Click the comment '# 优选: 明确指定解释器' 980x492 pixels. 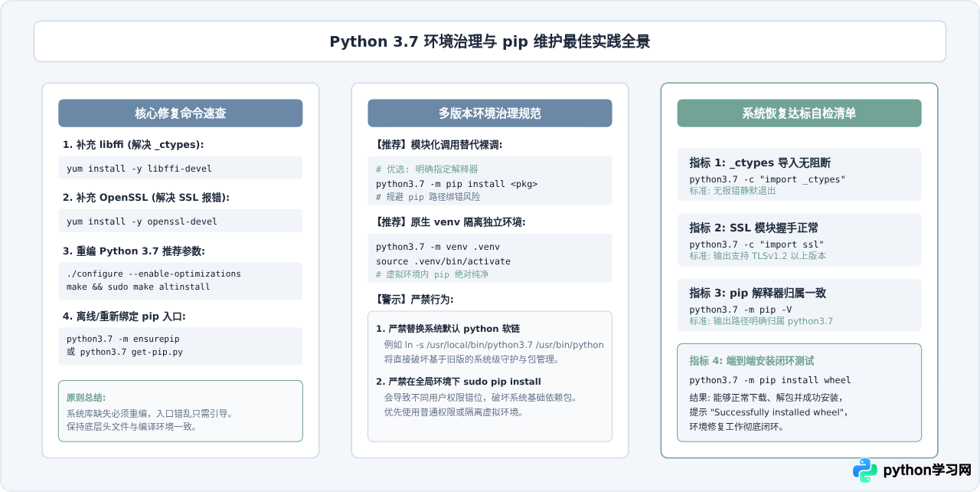(426, 169)
